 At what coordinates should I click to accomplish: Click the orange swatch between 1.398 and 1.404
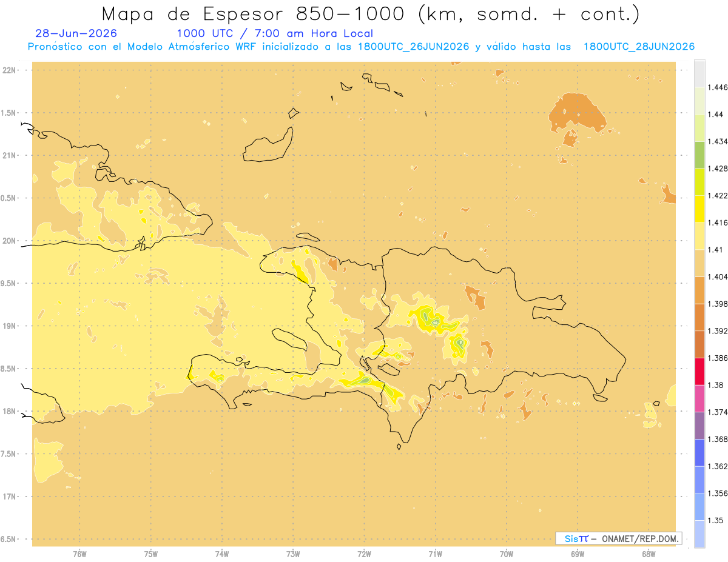coord(699,290)
